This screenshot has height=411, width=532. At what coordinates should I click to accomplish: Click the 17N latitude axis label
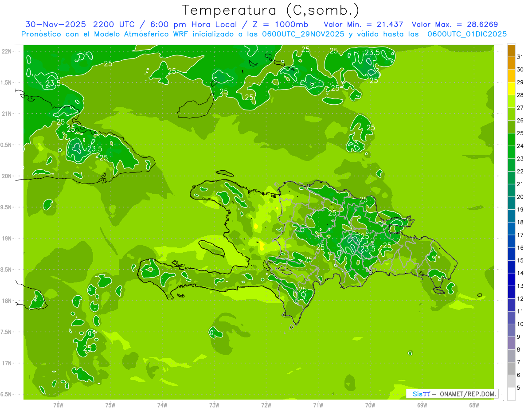pos(8,363)
